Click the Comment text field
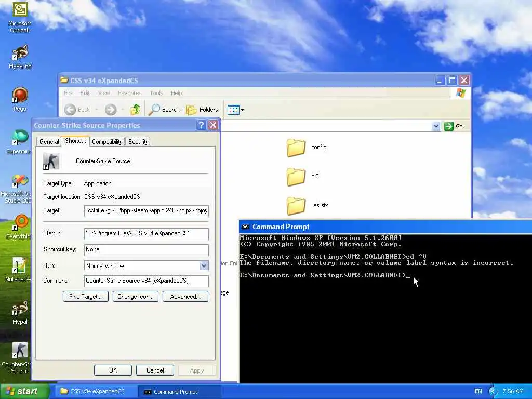Screen dimensions: 532x399 point(146,281)
